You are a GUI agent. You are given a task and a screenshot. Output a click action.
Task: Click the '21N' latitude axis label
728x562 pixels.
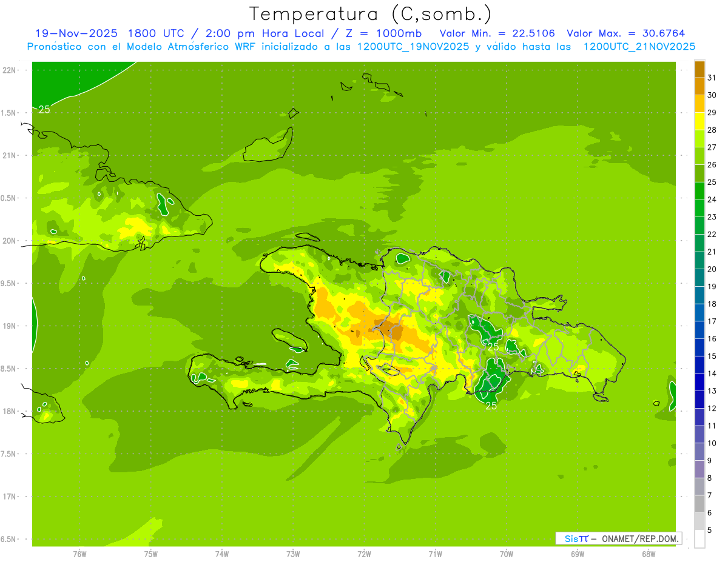point(10,155)
